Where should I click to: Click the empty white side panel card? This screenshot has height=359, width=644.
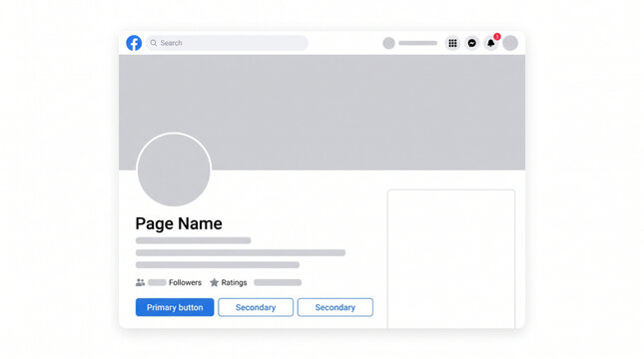coord(451,259)
